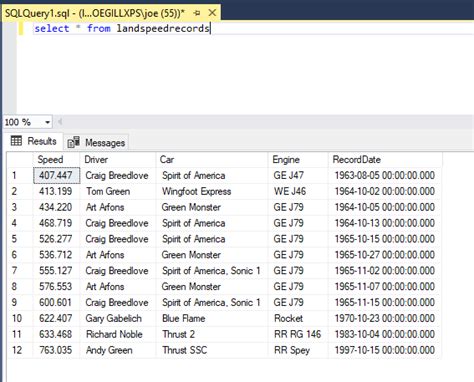
Task: Click the Messages tab icon
Action: click(73, 142)
